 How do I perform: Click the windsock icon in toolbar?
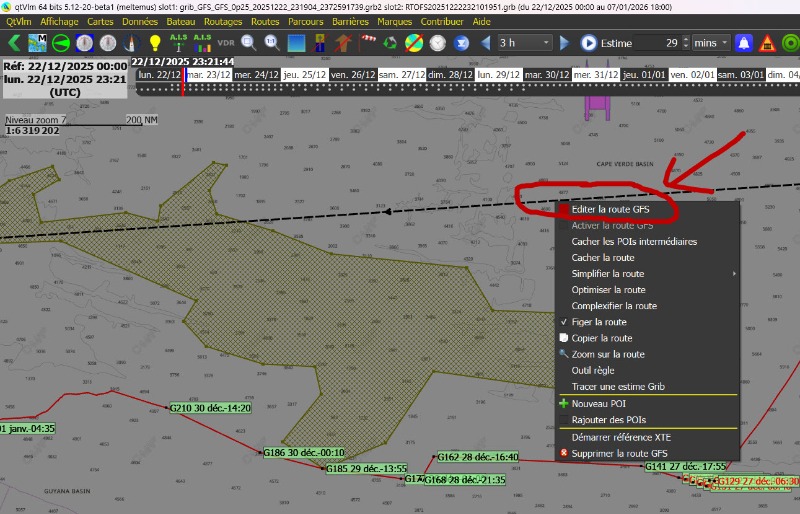[367, 43]
